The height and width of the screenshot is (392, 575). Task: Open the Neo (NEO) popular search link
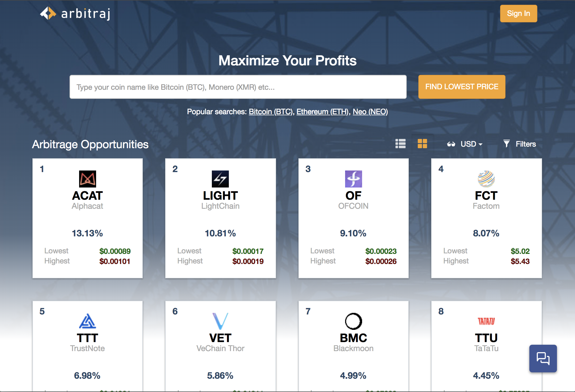click(x=370, y=112)
